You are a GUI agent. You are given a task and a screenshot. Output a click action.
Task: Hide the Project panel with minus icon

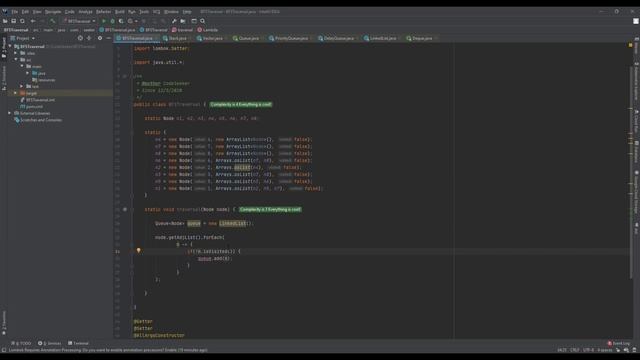pyautogui.click(x=109, y=38)
